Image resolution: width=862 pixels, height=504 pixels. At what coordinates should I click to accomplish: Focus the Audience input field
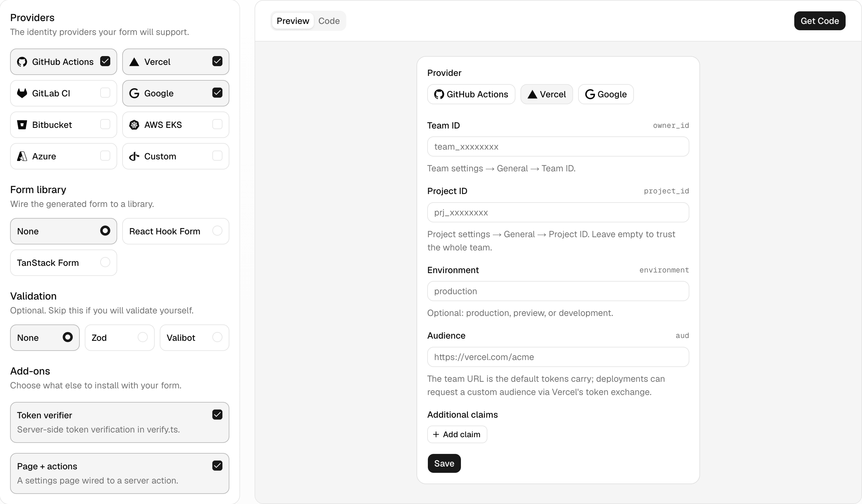[x=558, y=357]
